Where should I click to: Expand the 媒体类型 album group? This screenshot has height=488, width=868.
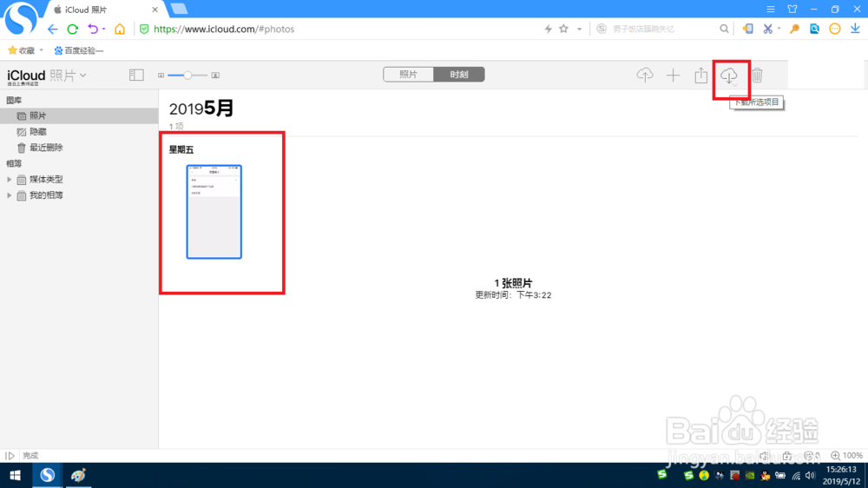coord(9,180)
